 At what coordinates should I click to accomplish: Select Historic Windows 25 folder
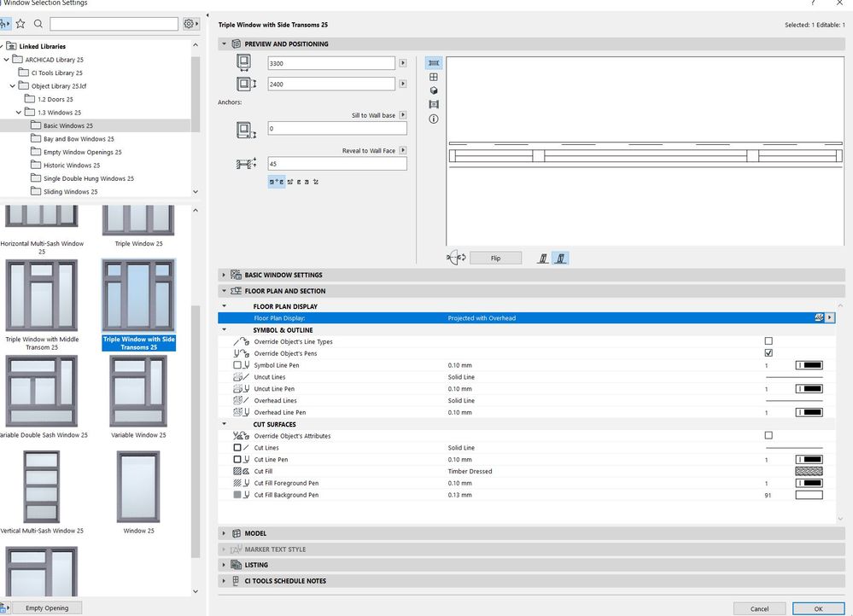click(x=71, y=166)
